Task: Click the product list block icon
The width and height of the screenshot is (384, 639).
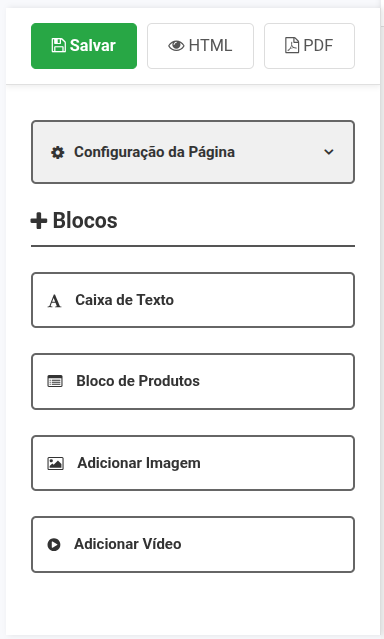Action: 55,381
